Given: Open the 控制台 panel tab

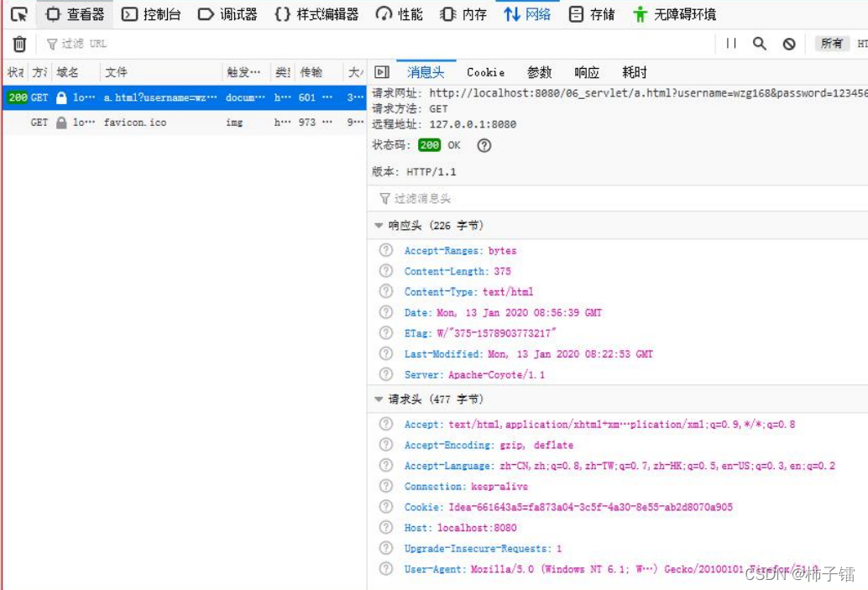Looking at the screenshot, I should click(x=151, y=14).
